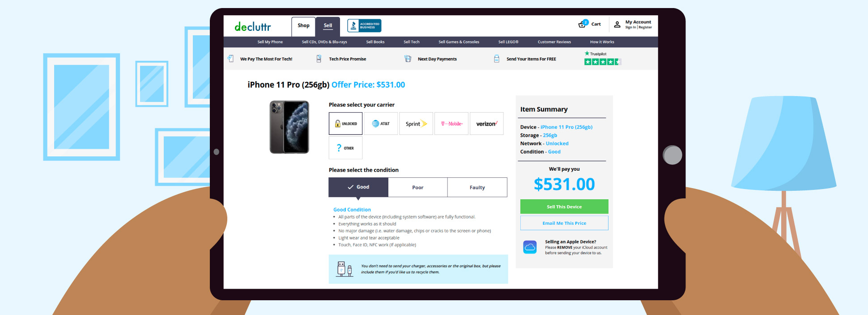Choose Sprint as the carrier
The height and width of the screenshot is (315, 868).
tap(416, 124)
